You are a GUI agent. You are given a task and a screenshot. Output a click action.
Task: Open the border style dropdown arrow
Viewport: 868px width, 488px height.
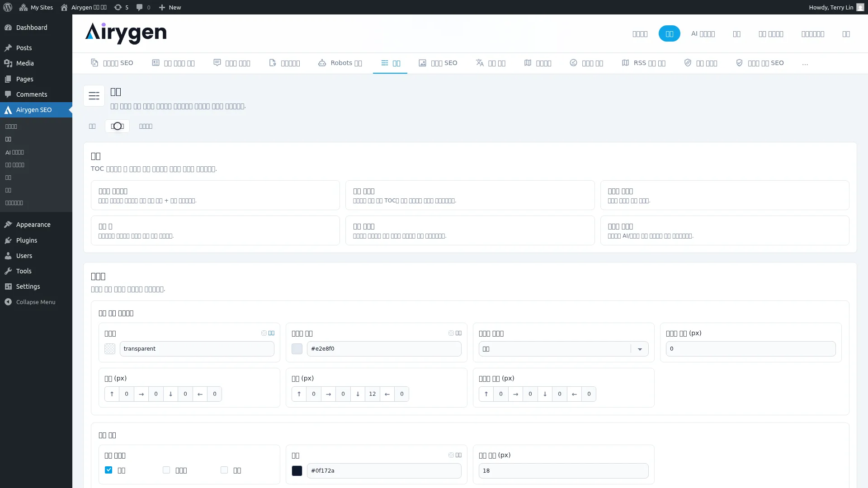point(639,349)
